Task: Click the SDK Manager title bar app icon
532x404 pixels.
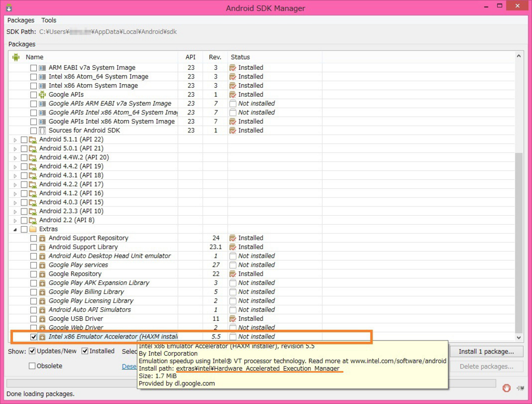Action: click(x=9, y=8)
